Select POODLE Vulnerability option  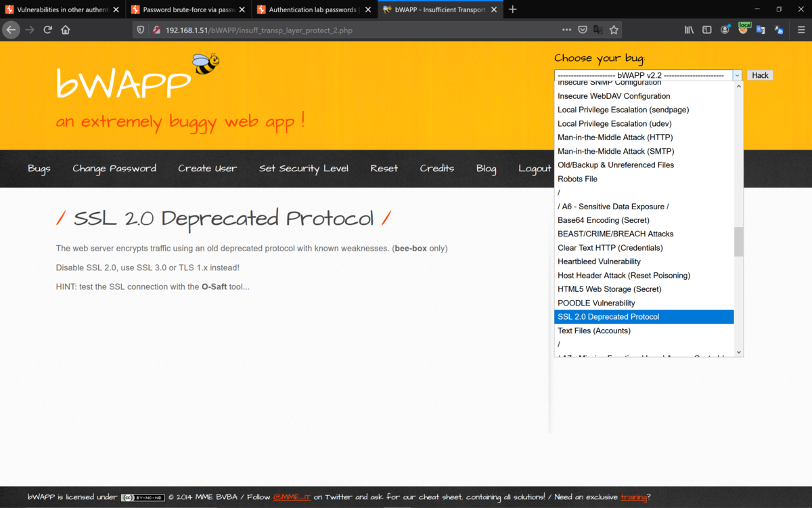pos(644,303)
